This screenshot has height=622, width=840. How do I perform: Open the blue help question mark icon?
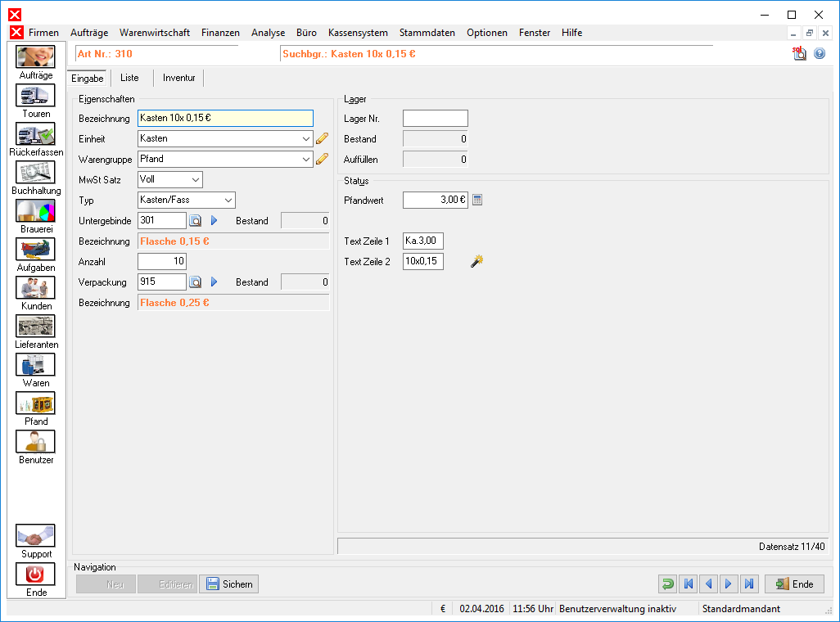coord(820,53)
